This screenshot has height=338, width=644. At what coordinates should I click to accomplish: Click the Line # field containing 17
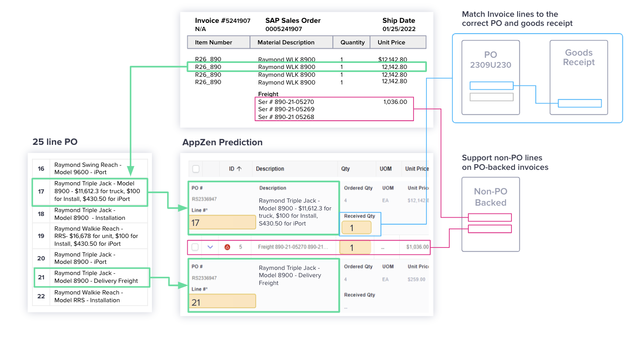point(222,222)
